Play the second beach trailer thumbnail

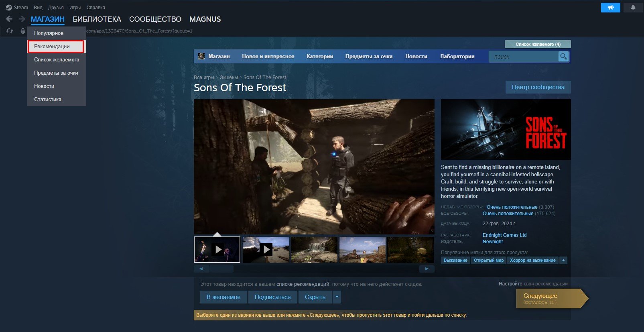(x=266, y=250)
